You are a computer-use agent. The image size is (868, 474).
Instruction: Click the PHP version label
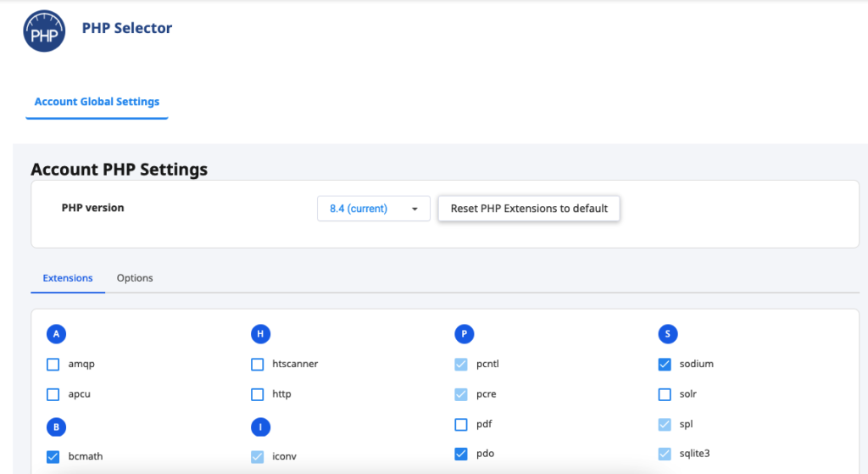(x=92, y=208)
